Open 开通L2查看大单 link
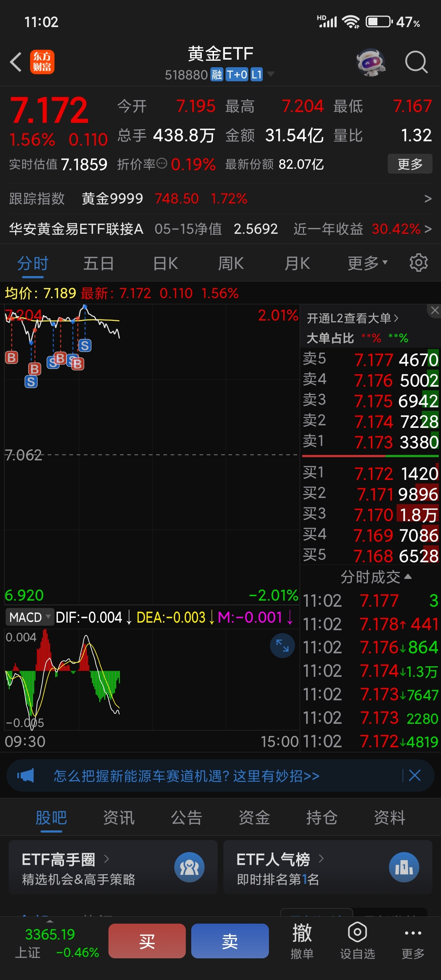 point(352,318)
